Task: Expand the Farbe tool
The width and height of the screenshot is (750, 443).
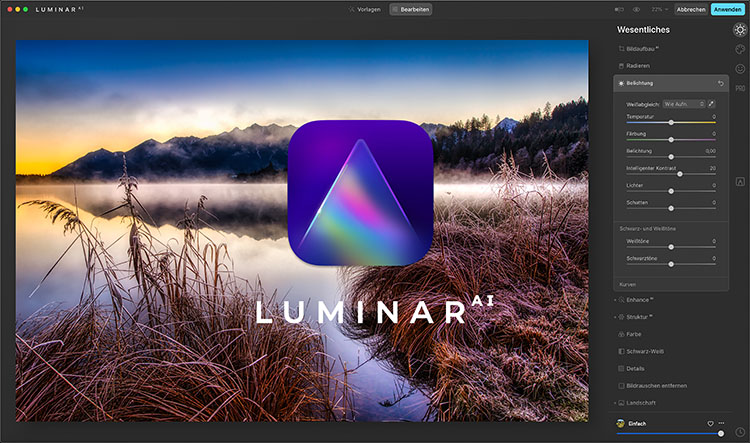Action: [630, 334]
